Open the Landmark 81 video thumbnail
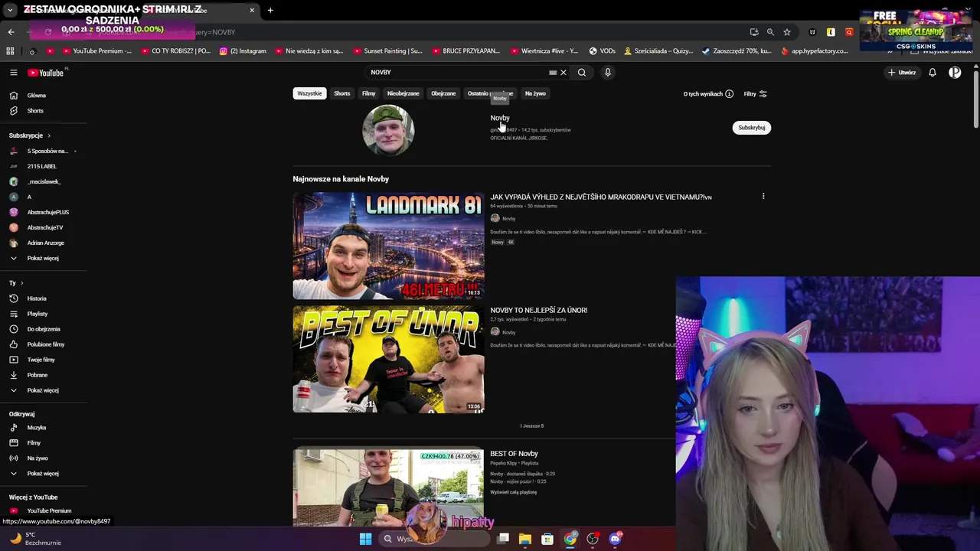Screen dimensions: 980x551 [388, 246]
